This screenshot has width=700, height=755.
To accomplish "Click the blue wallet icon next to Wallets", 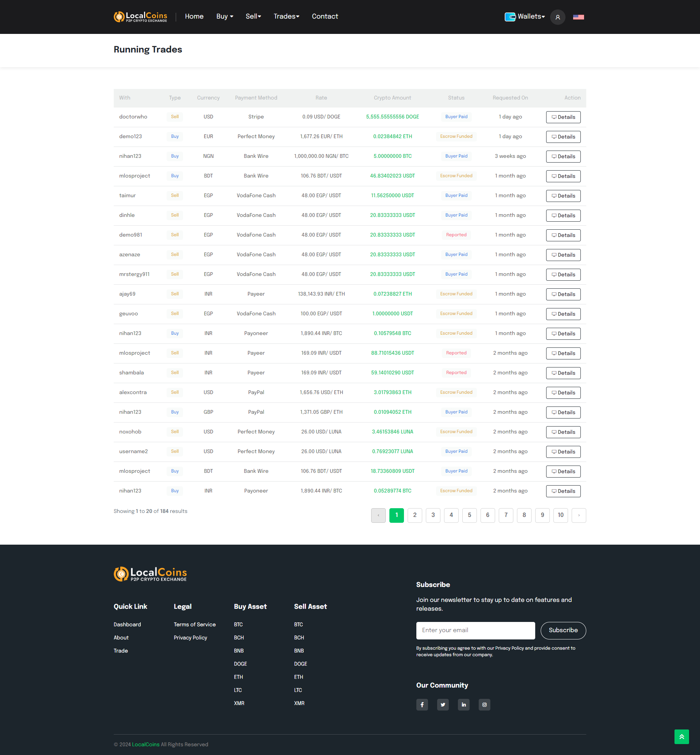I will pyautogui.click(x=509, y=17).
